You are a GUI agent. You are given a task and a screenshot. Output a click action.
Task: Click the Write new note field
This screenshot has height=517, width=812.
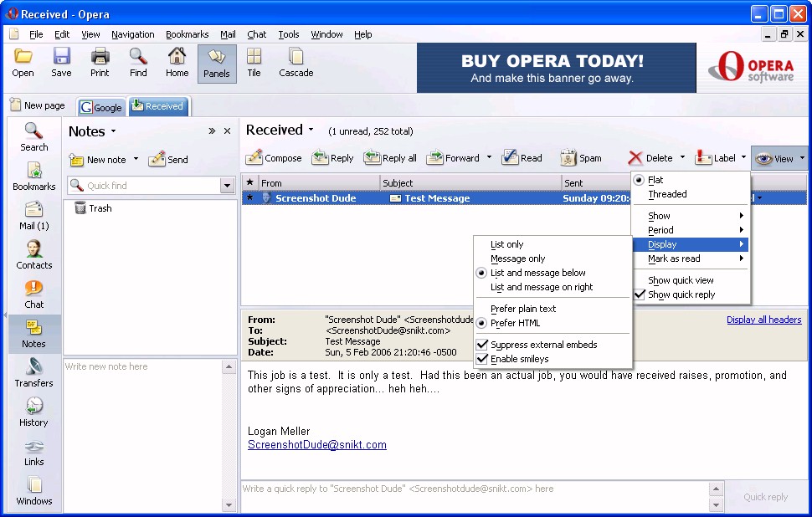tap(142, 366)
